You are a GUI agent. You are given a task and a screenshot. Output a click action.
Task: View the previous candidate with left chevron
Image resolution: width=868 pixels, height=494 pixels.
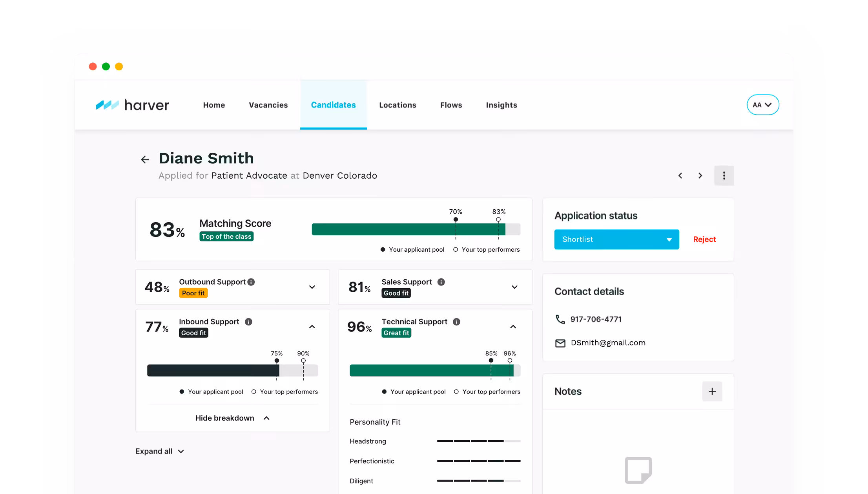tap(680, 176)
